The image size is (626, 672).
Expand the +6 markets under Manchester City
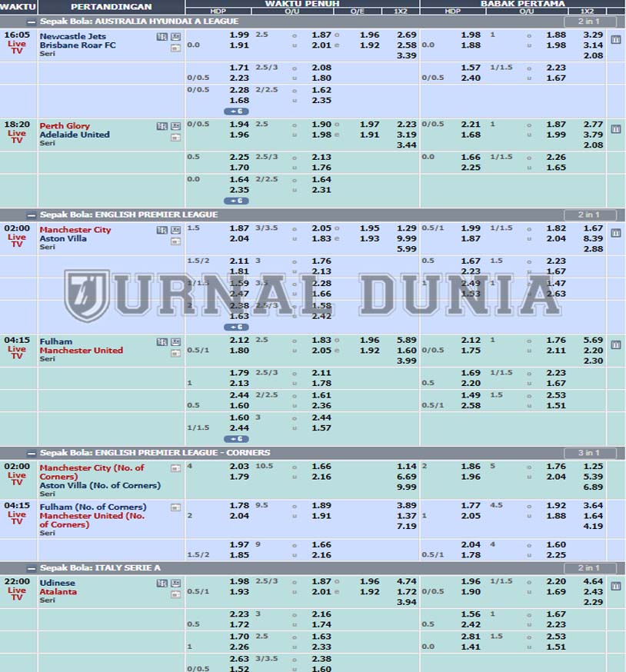click(x=236, y=327)
